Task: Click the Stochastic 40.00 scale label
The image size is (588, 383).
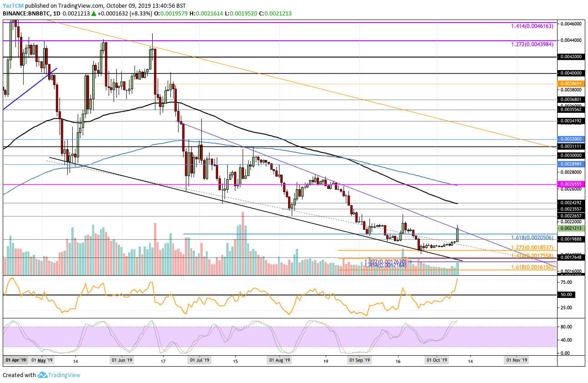Action: pos(565,340)
